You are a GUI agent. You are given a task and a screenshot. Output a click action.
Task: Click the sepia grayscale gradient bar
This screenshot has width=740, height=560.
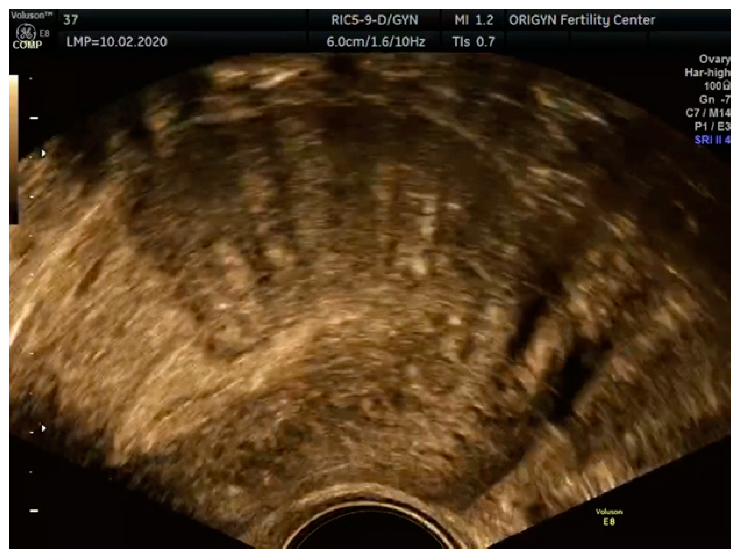click(x=14, y=149)
